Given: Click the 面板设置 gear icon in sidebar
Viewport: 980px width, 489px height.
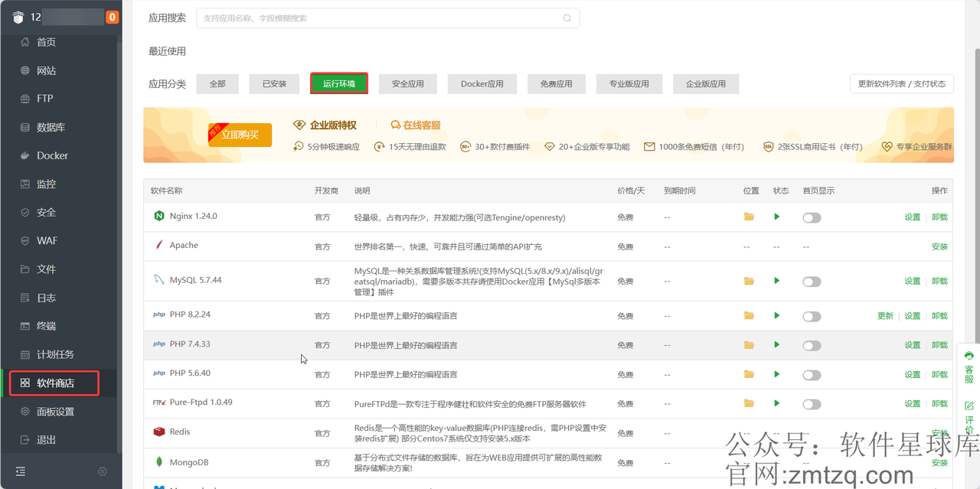Looking at the screenshot, I should (x=24, y=411).
